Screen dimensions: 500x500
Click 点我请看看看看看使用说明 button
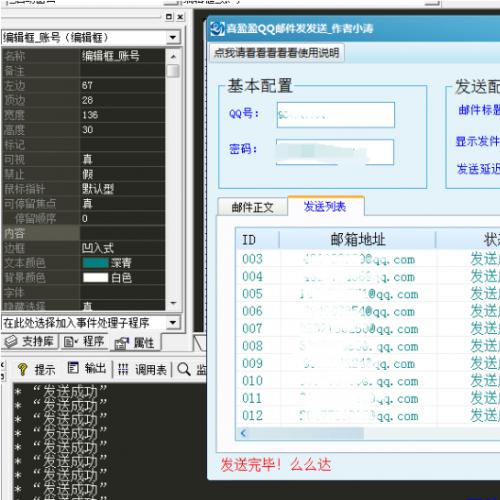click(x=276, y=53)
